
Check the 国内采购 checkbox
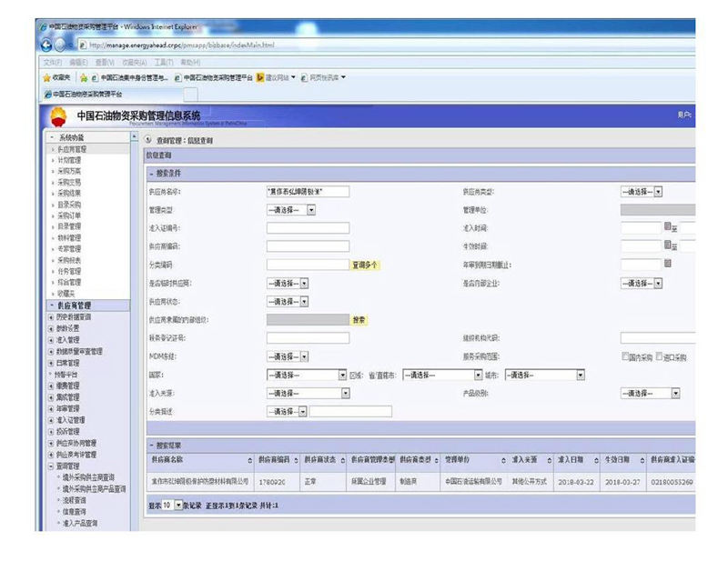click(x=625, y=356)
